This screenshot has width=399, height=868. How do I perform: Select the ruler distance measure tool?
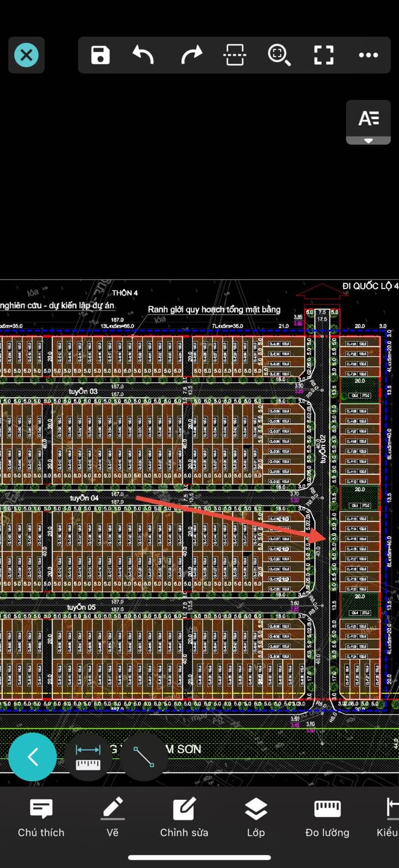click(x=88, y=758)
